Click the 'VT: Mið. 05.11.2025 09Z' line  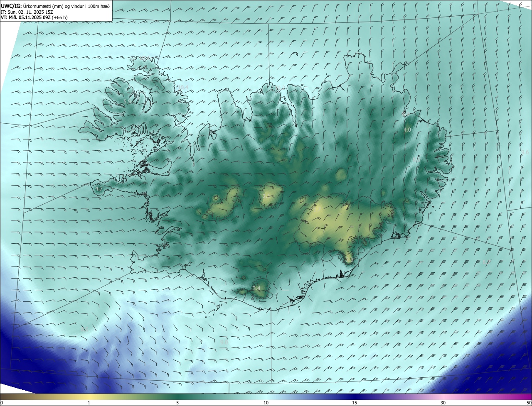[x=25, y=17]
